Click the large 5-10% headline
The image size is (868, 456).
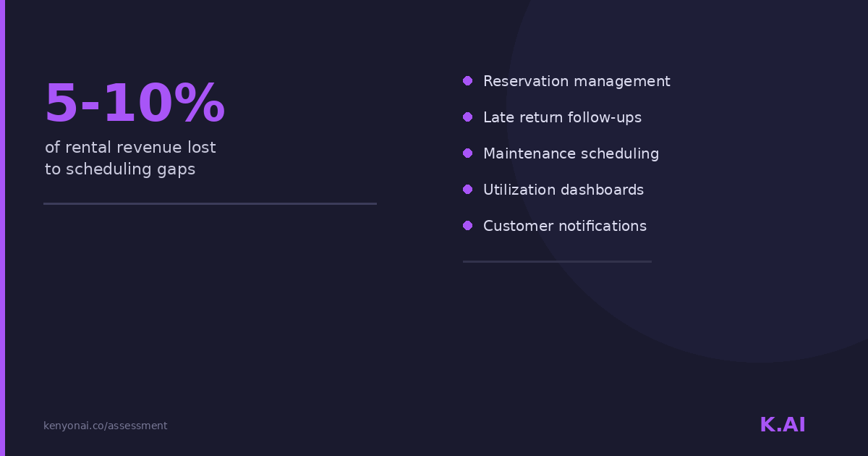(135, 104)
